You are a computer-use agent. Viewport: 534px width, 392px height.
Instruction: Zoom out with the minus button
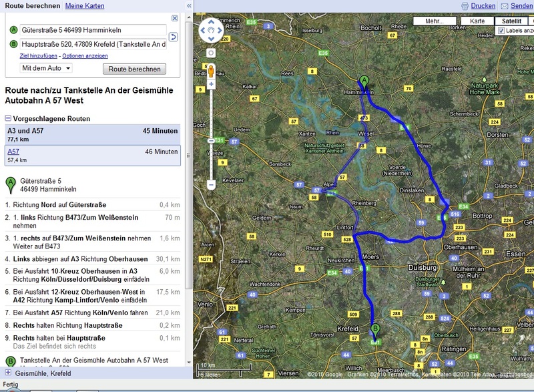(211, 185)
